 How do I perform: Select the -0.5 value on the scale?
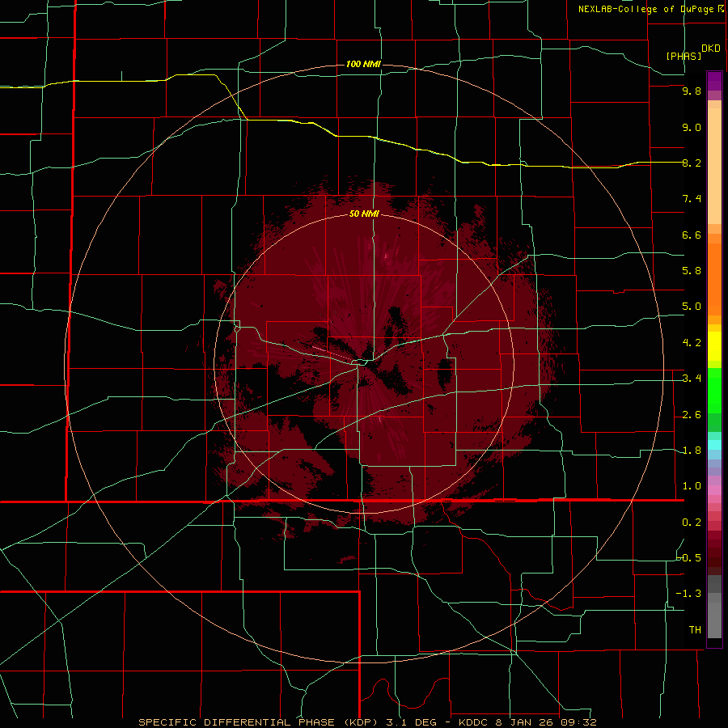pos(689,558)
